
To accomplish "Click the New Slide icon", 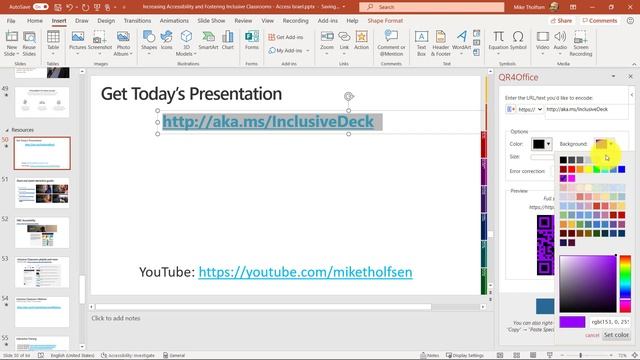I will (x=11, y=43).
